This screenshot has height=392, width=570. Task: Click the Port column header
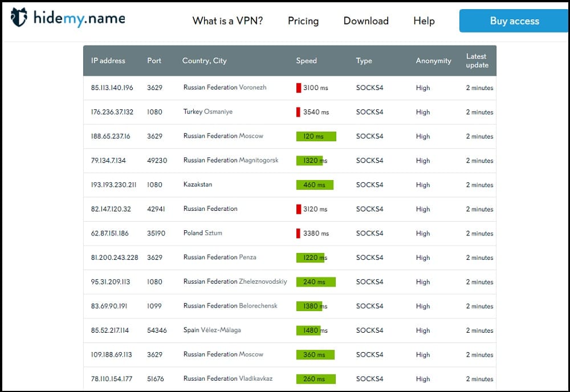[154, 60]
